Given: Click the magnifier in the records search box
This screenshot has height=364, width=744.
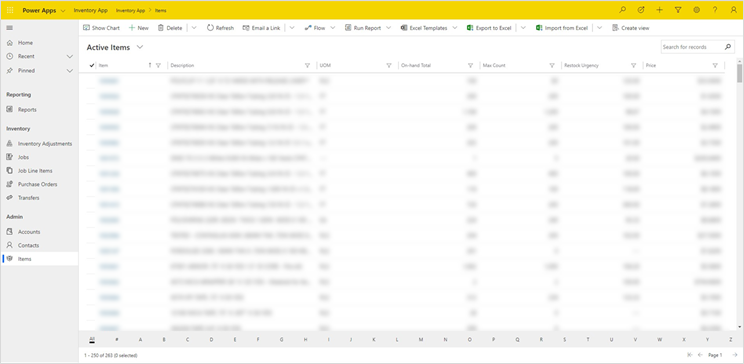Looking at the screenshot, I should 727,47.
